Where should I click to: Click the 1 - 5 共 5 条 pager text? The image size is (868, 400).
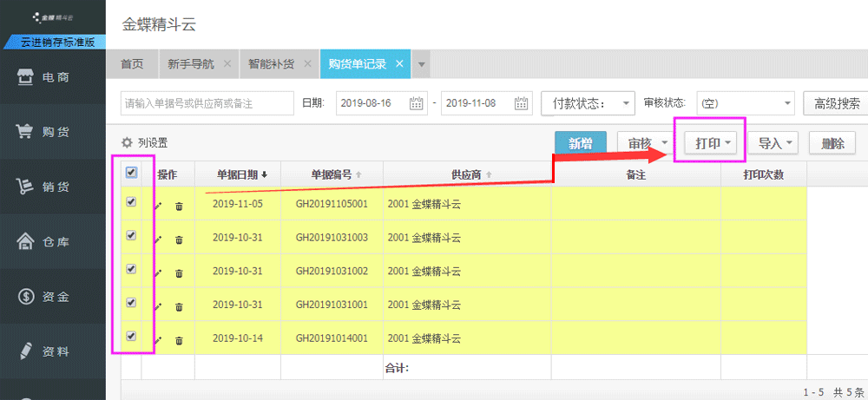[834, 391]
